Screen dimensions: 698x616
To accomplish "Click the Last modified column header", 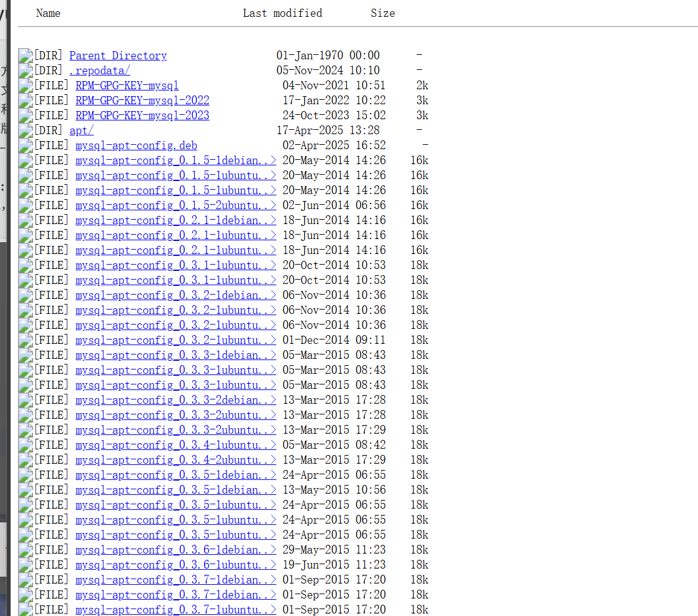I will pyautogui.click(x=282, y=13).
